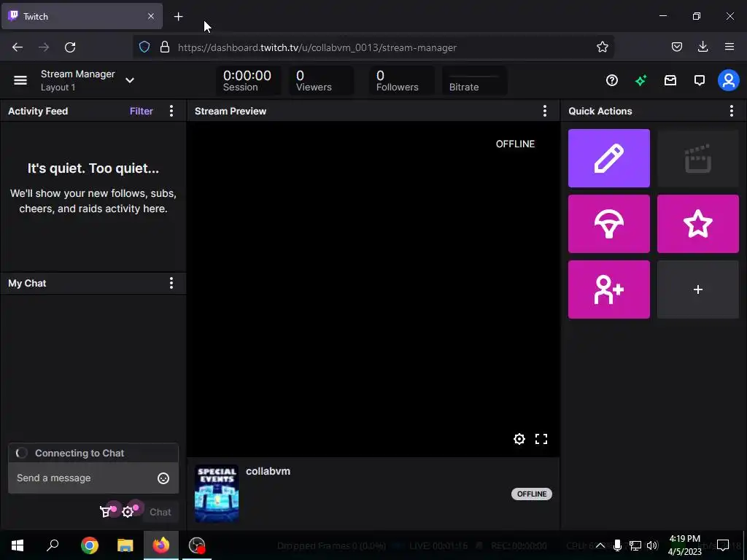This screenshot has width=747, height=560.
Task: Expand the Stream Manager layout dropdown
Action: point(130,80)
